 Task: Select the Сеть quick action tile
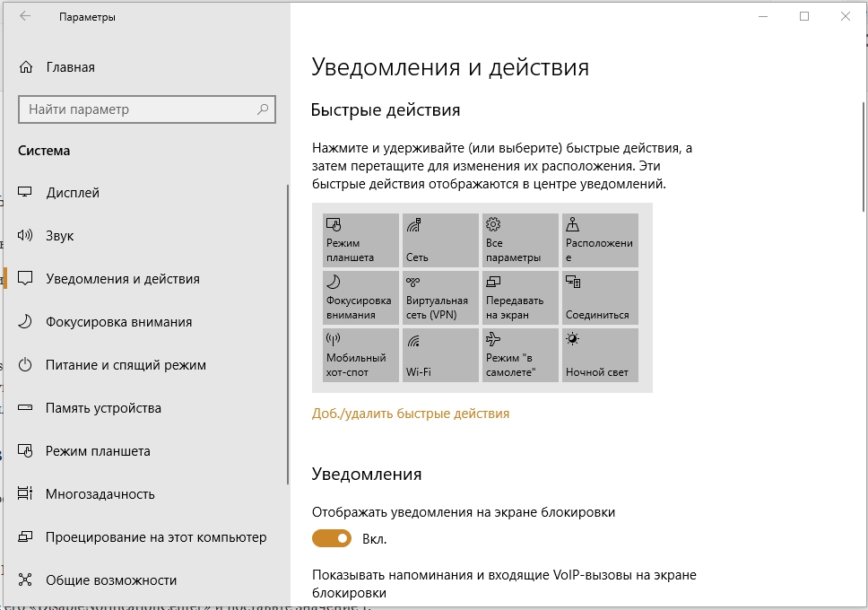tap(439, 240)
